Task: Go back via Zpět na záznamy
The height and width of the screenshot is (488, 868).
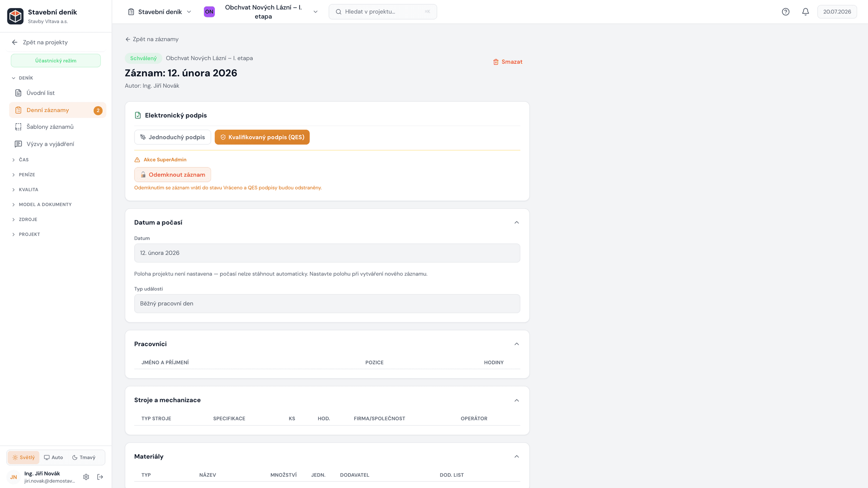Action: pyautogui.click(x=152, y=39)
